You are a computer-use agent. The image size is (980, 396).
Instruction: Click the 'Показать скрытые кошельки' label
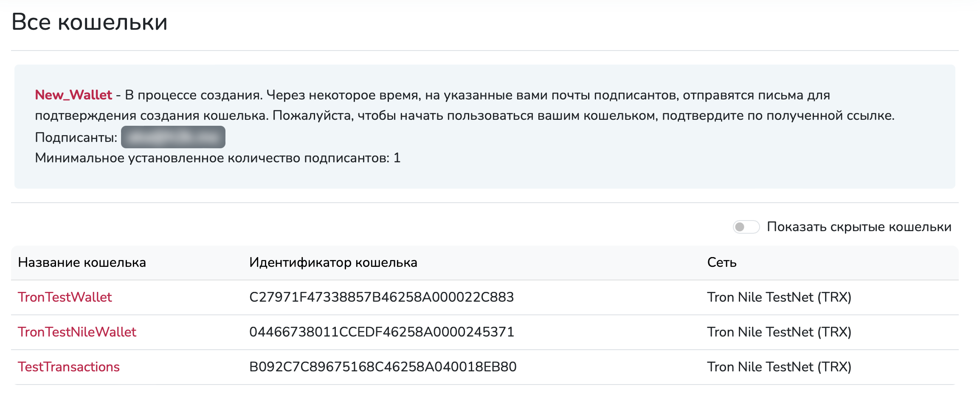coord(859,227)
